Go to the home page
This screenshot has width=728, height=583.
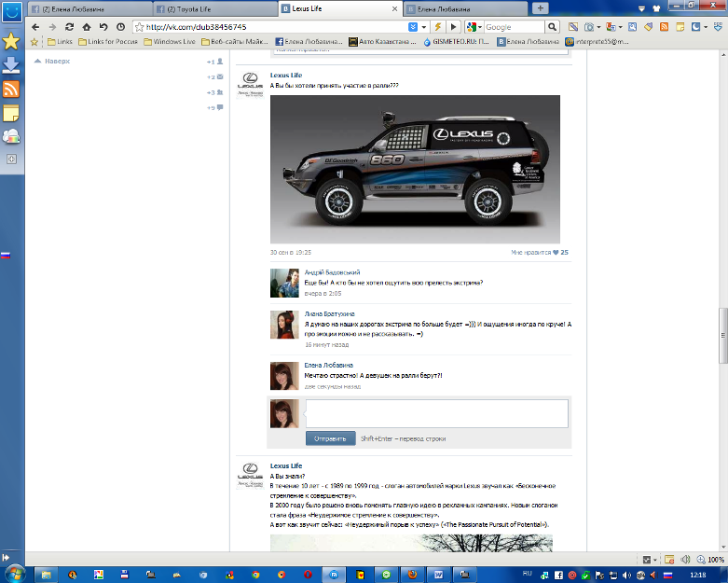point(87,27)
